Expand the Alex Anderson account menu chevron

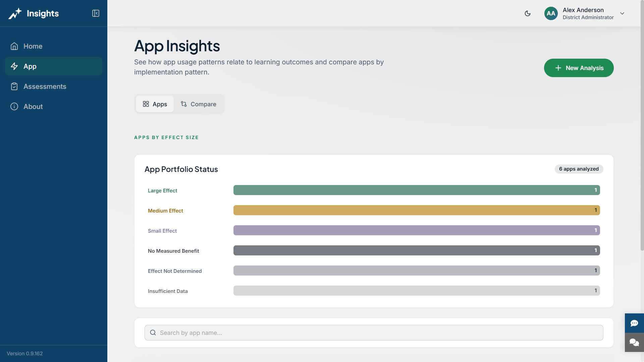click(622, 13)
